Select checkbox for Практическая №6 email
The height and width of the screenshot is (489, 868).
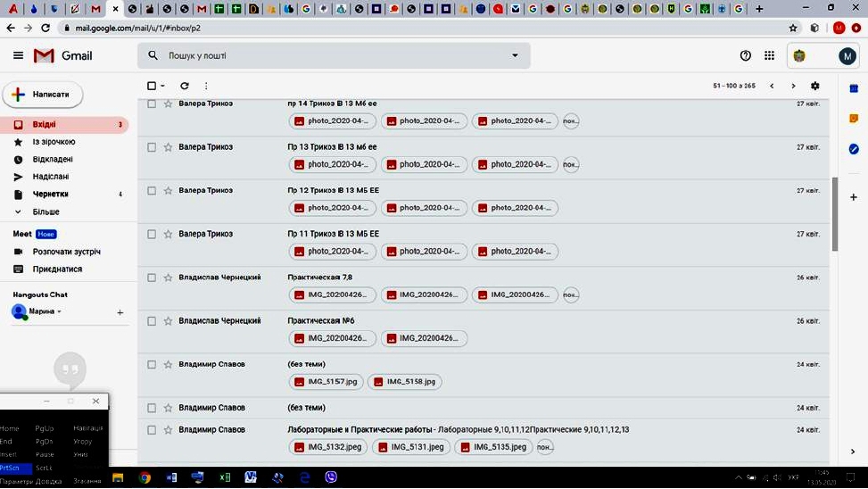(152, 321)
